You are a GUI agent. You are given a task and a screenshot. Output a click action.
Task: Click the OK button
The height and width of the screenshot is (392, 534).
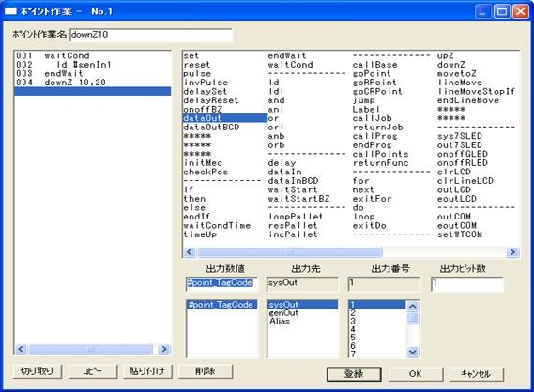pyautogui.click(x=416, y=373)
